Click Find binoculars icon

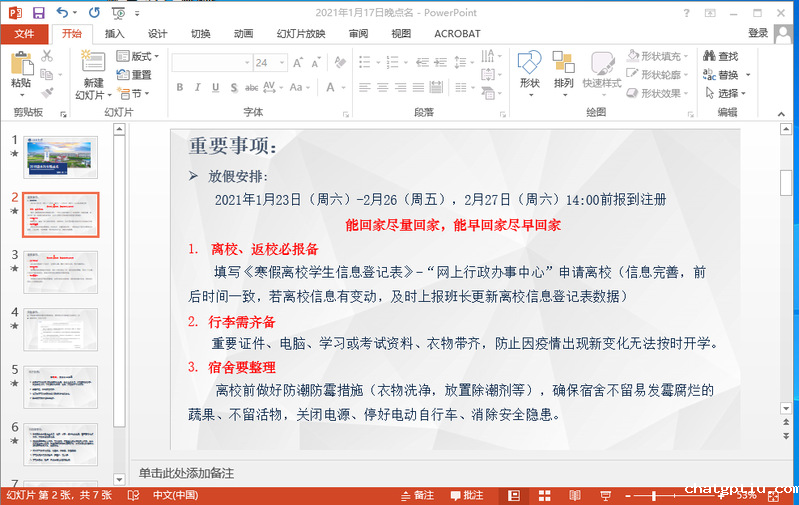coord(709,56)
